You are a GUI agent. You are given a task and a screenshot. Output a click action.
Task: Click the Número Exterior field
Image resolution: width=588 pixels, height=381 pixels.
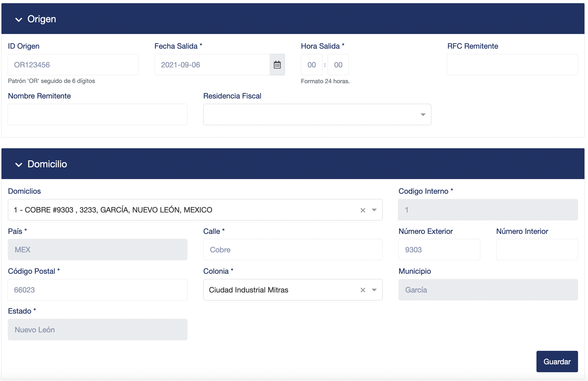coord(439,250)
